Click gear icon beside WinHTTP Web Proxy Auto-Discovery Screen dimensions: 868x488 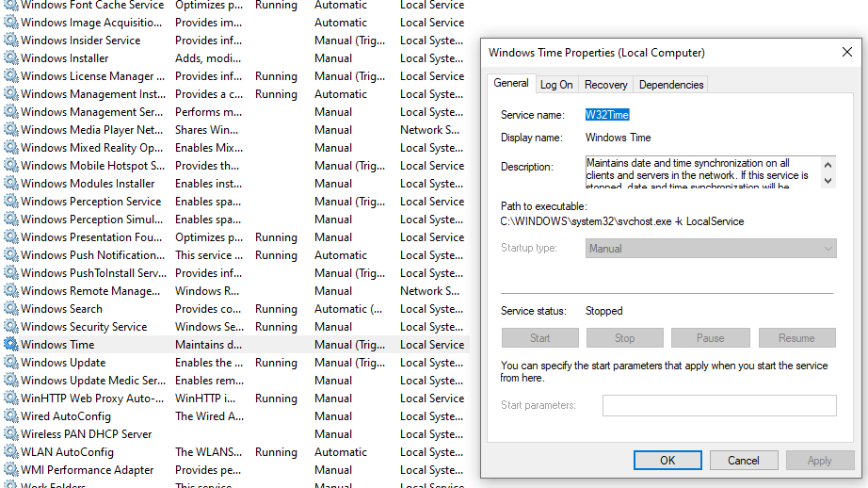[10, 398]
